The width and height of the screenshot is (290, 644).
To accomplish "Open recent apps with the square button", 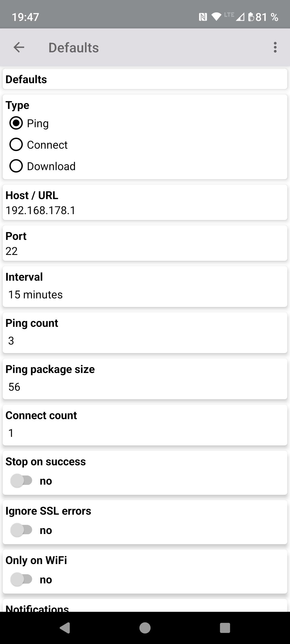I will pyautogui.click(x=225, y=628).
